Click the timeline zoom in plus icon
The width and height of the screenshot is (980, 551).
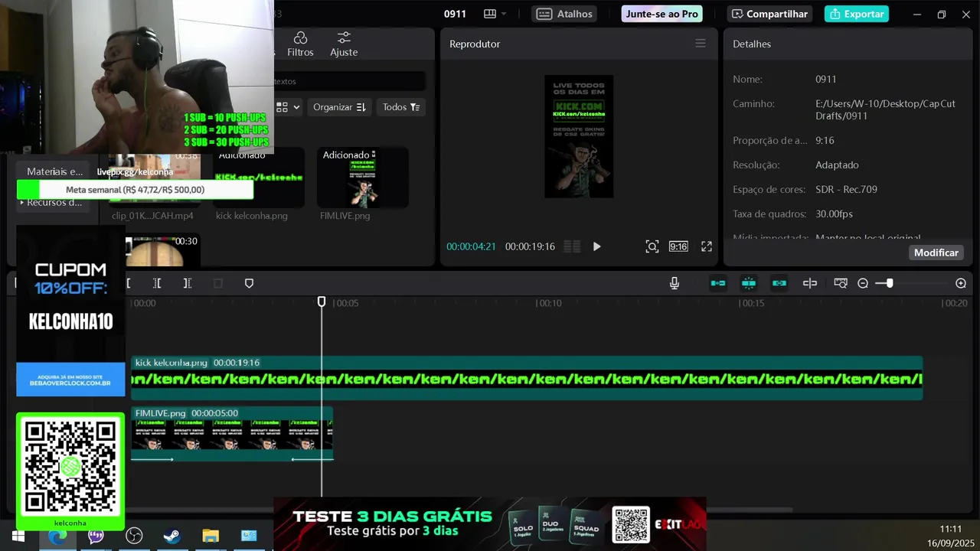click(961, 283)
